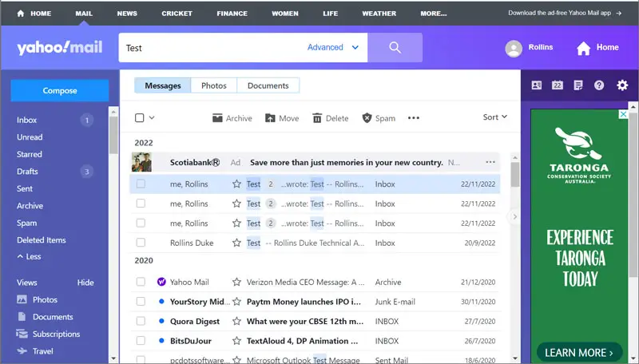
Task: Open the Contacts card icon
Action: coord(537,85)
